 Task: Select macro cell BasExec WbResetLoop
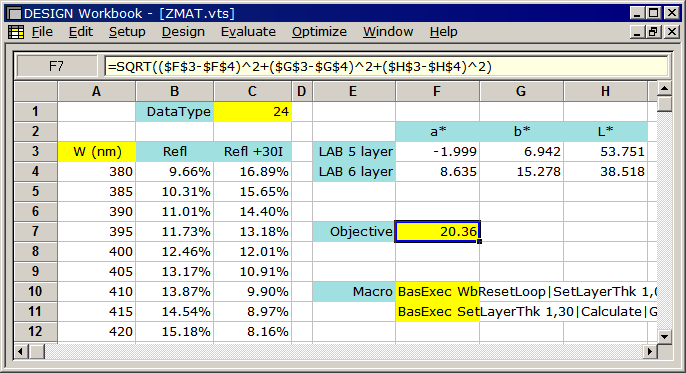437,292
